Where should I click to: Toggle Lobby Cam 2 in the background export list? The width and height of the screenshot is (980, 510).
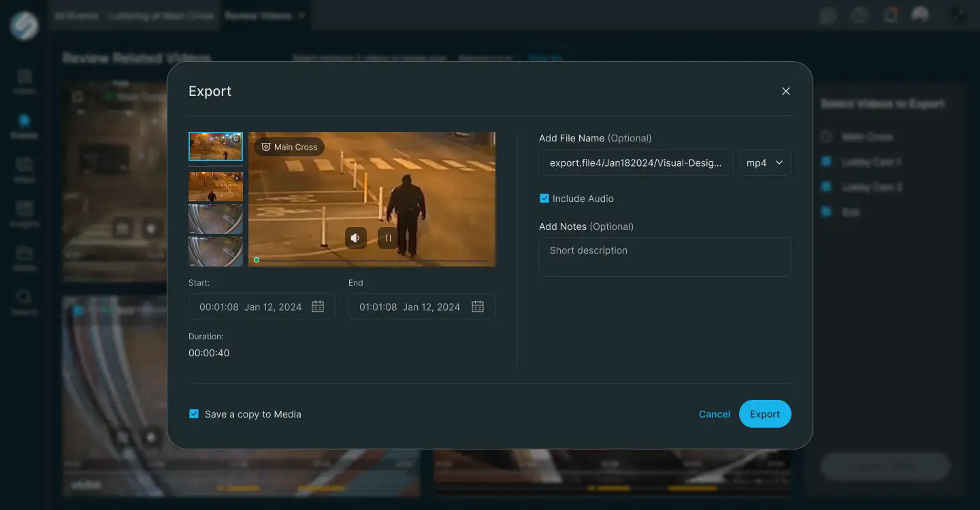coord(826,187)
